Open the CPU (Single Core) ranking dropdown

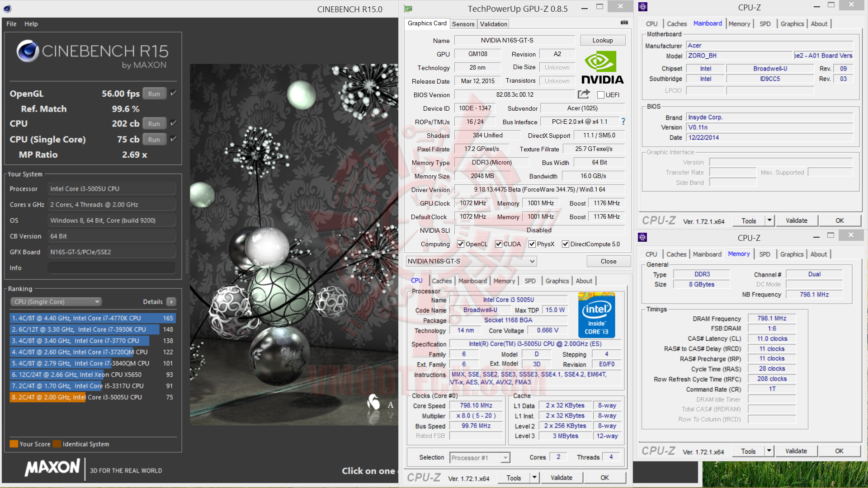click(x=56, y=302)
